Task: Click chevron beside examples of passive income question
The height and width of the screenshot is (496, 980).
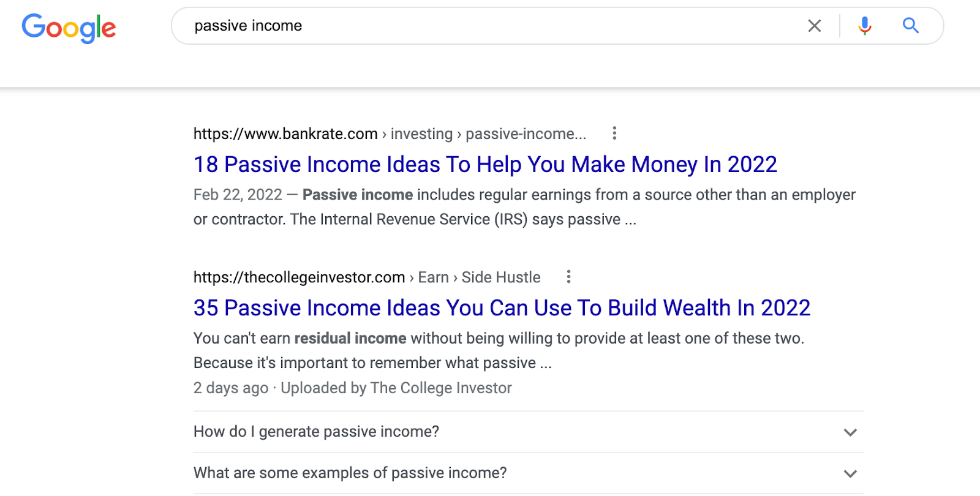Action: coord(850,473)
